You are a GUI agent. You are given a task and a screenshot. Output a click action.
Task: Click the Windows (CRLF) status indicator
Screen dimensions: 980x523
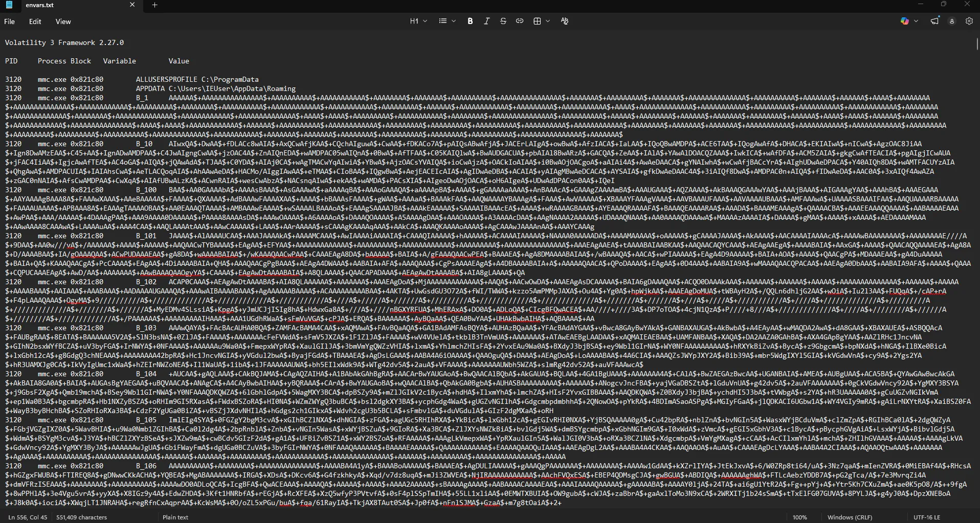tap(850, 517)
